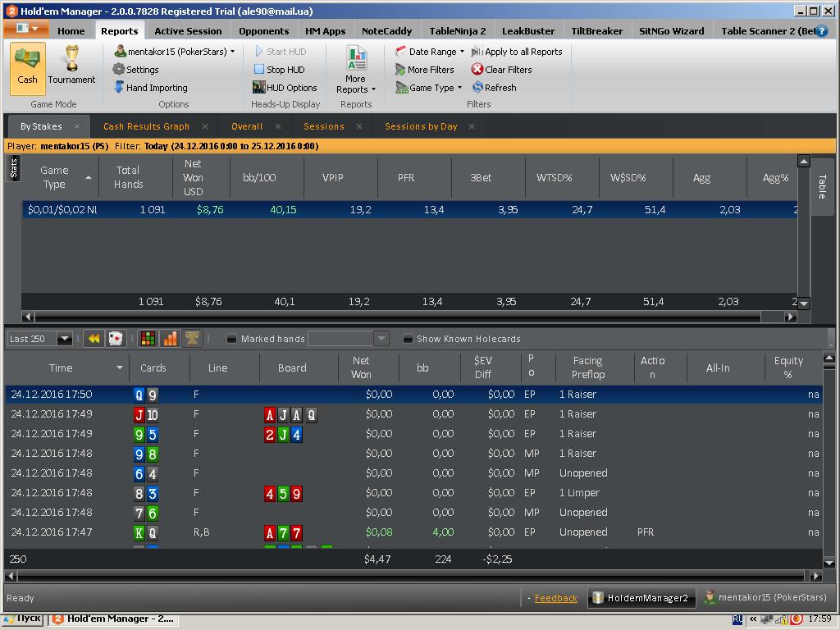Click the orange bar chart icon
This screenshot has height=630, width=840.
[x=170, y=339]
